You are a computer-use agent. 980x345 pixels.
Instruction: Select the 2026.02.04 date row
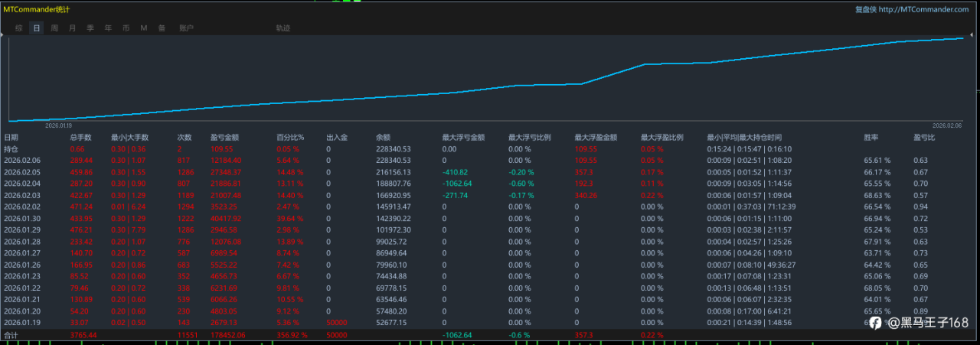(x=23, y=184)
